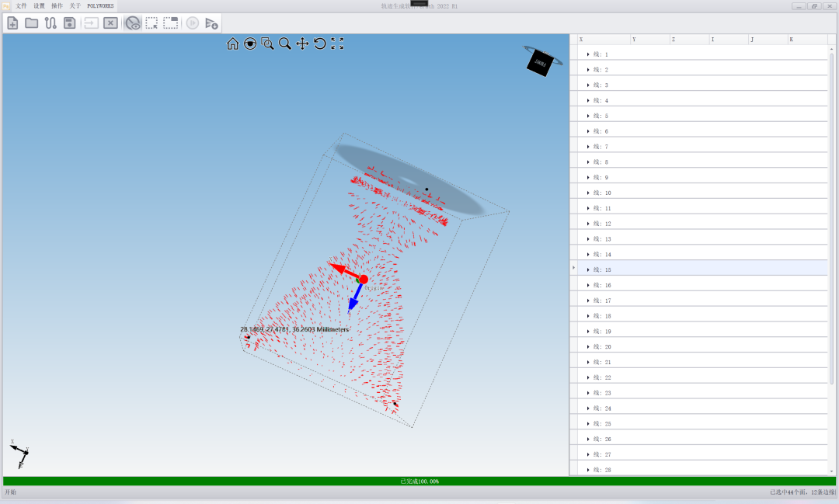Click the magnifier zoom icon in viewport
Image resolution: width=839 pixels, height=504 pixels.
click(285, 44)
